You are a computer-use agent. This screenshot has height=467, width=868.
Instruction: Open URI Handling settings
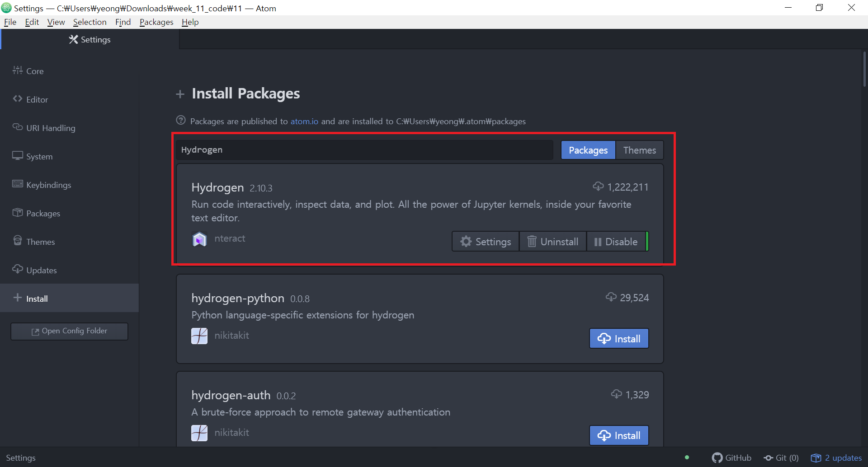[x=69, y=128]
